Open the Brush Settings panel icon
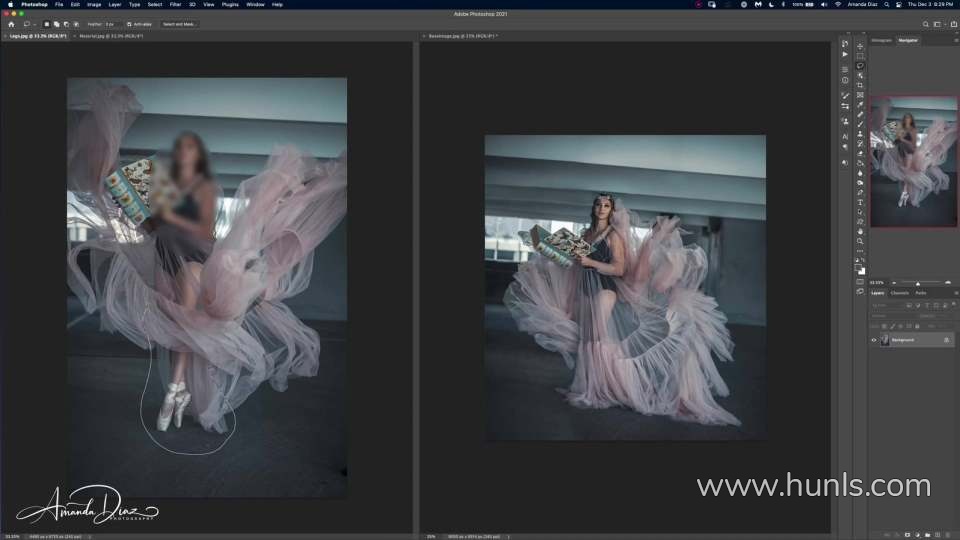960x540 pixels. pos(845,96)
